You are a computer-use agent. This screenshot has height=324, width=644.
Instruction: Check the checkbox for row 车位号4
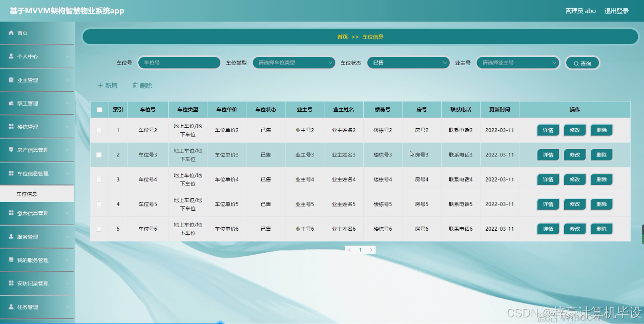pos(99,179)
